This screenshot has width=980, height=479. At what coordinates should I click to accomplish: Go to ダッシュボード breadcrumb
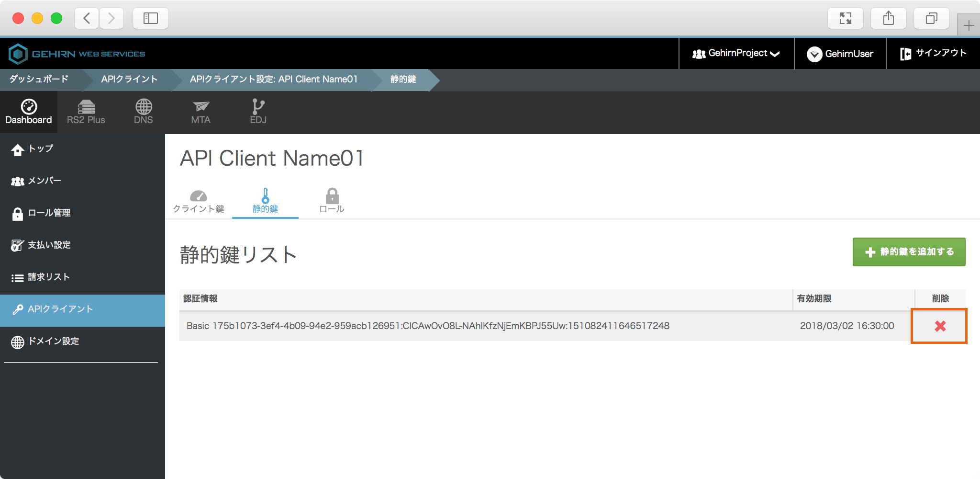tap(39, 80)
